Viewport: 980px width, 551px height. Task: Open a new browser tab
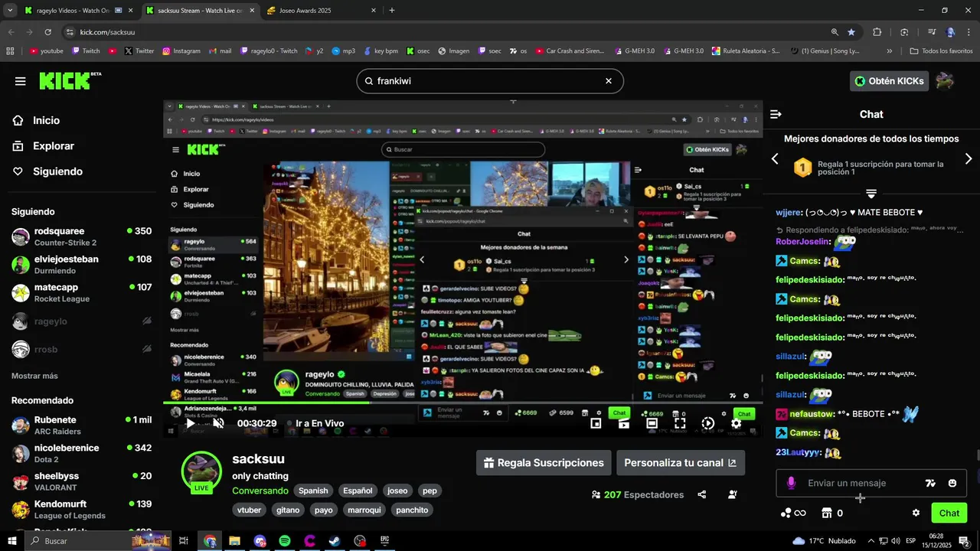pos(392,11)
